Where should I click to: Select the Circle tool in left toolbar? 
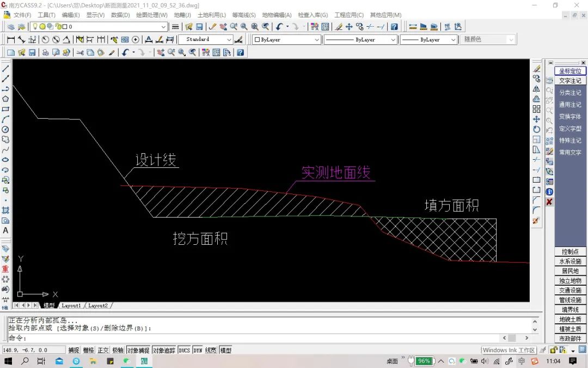click(x=5, y=129)
